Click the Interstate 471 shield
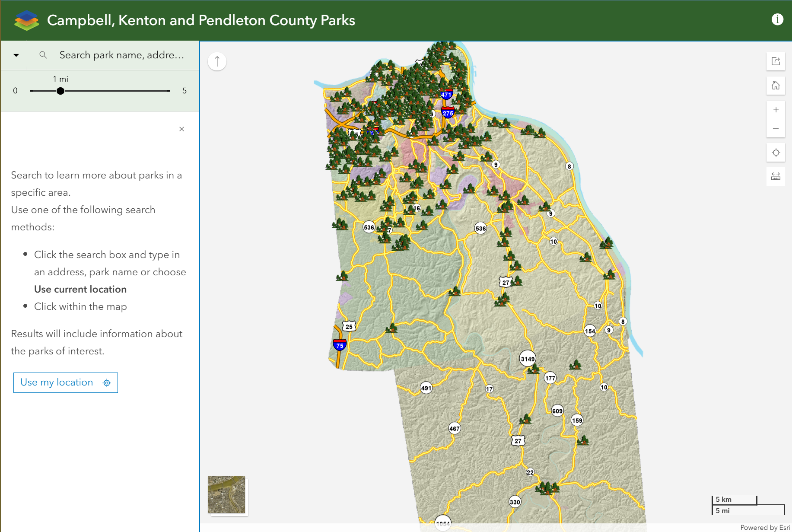 coord(446,95)
